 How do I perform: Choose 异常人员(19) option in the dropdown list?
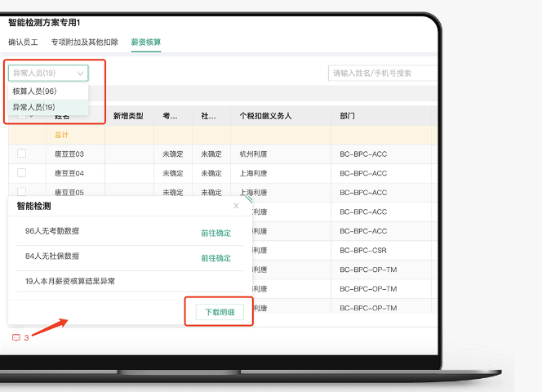34,107
